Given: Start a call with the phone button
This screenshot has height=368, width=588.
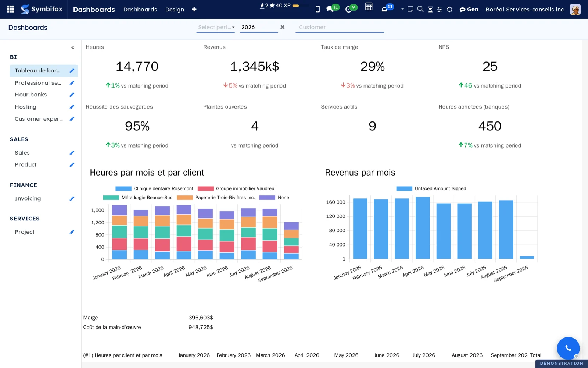Looking at the screenshot, I should pos(568,348).
